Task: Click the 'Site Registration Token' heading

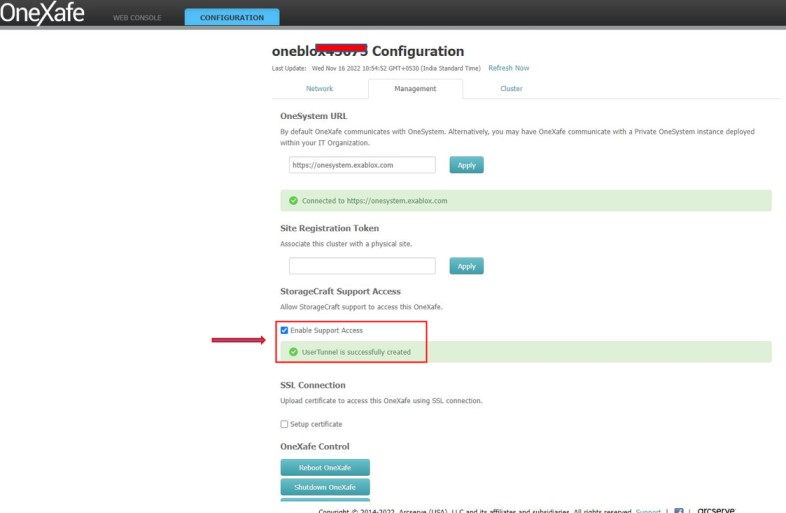Action: point(329,228)
